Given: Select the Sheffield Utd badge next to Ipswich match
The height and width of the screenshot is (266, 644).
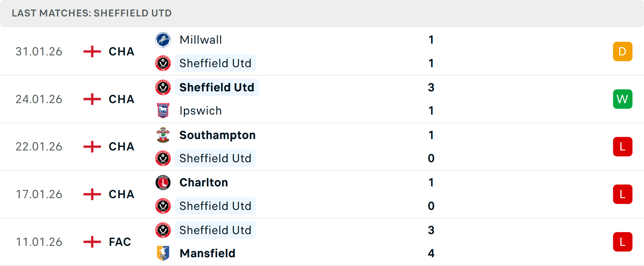Looking at the screenshot, I should tap(163, 87).
